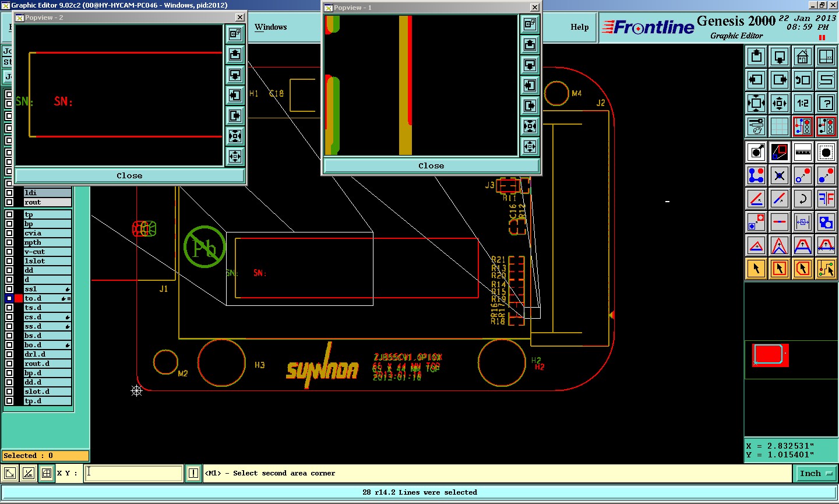This screenshot has width=839, height=504.
Task: Click the mirror F icon
Action: (x=826, y=198)
